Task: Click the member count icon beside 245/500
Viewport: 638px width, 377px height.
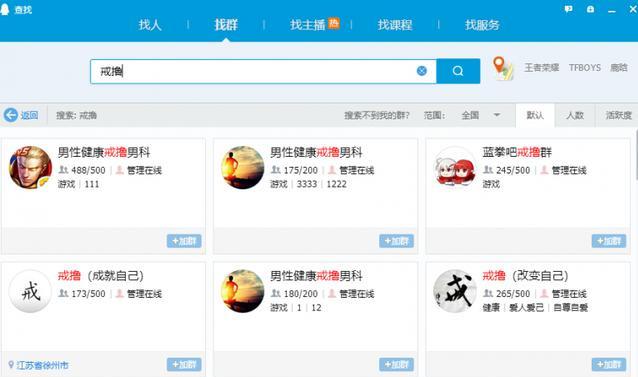Action: 488,170
